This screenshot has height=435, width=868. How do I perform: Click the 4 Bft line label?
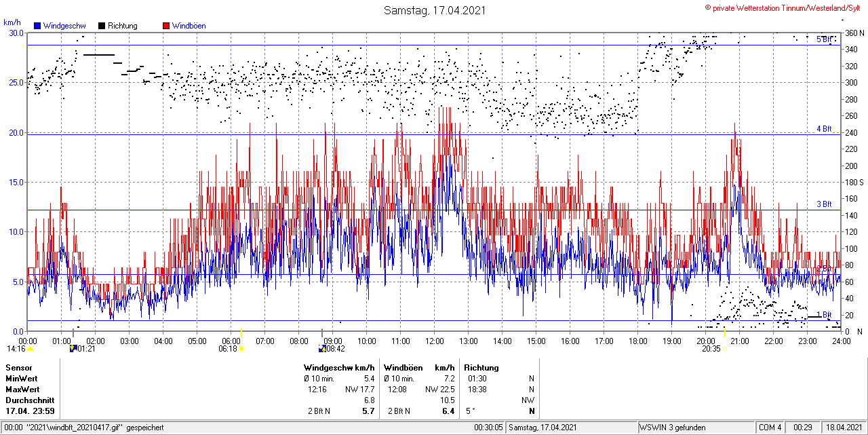[x=824, y=128]
